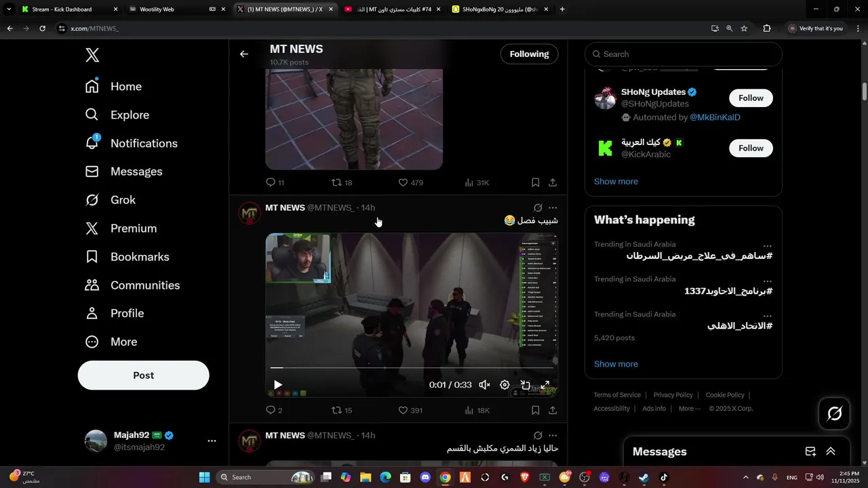
Task: Bookmark page with star icon
Action: pyautogui.click(x=744, y=28)
